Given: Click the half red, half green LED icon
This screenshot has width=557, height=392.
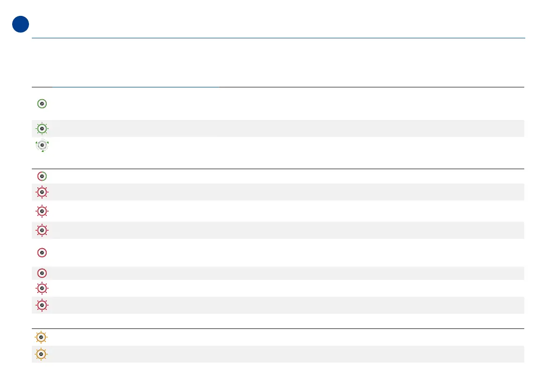Looking at the screenshot, I should [42, 177].
